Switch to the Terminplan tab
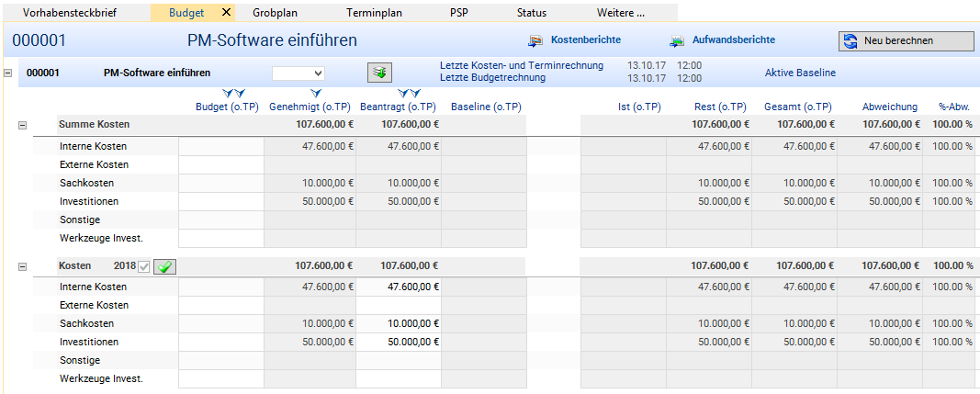This screenshot has width=980, height=394. 374,13
